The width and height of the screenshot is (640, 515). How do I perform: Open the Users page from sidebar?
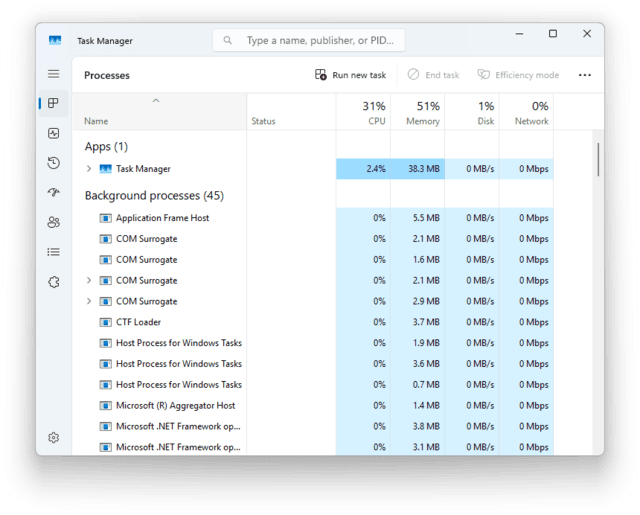pyautogui.click(x=53, y=222)
